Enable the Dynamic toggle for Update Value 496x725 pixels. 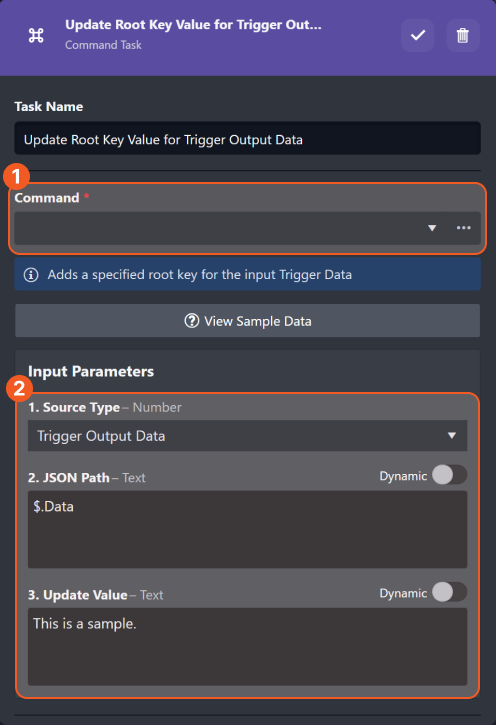[x=449, y=592]
